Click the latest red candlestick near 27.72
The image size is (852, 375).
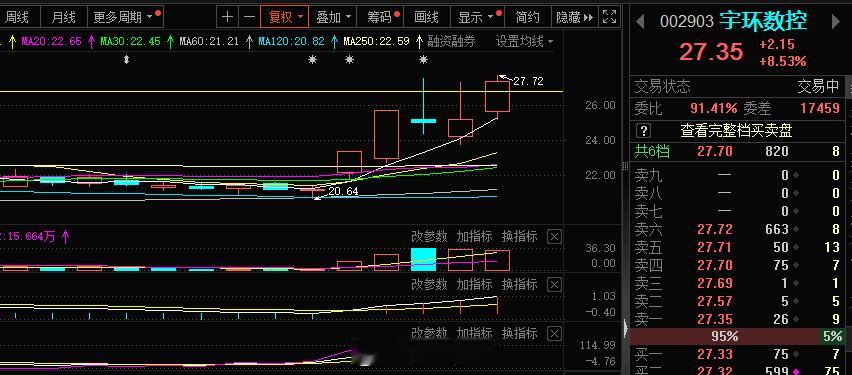click(497, 96)
